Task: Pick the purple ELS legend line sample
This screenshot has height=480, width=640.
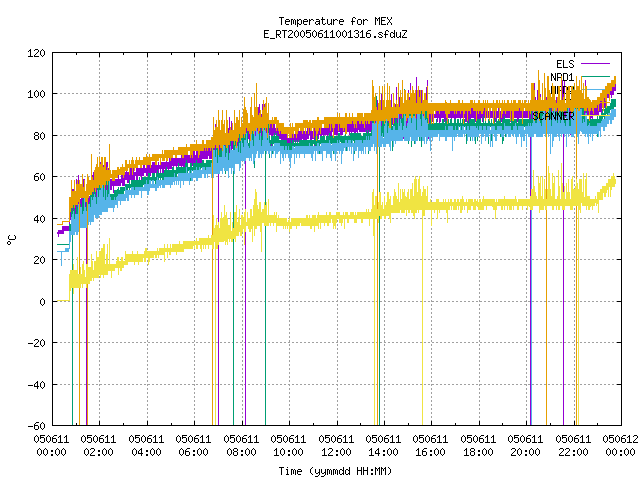Action: tap(595, 64)
